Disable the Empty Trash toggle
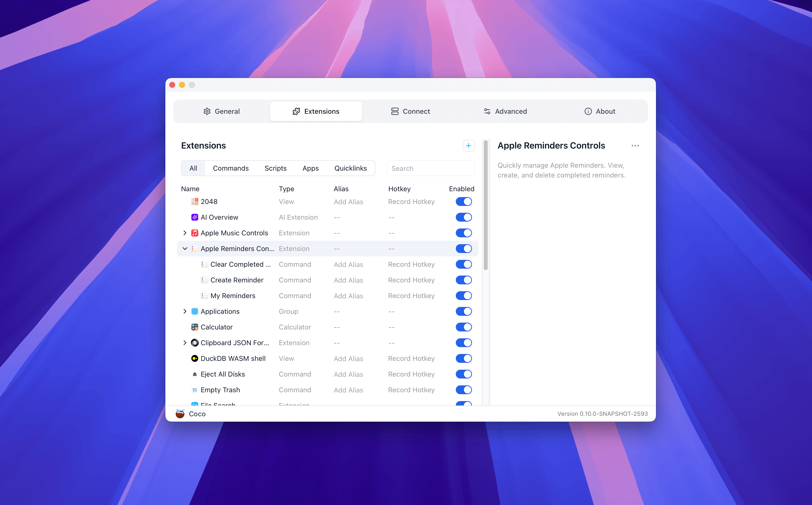The height and width of the screenshot is (505, 812). [463, 390]
